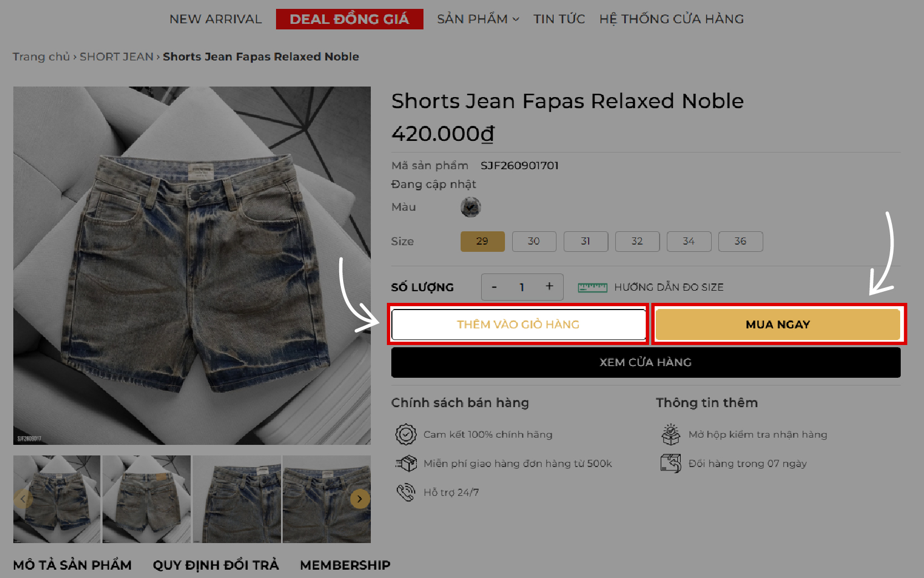The image size is (924, 578).
Task: Select the first shorts thumbnail
Action: point(57,499)
